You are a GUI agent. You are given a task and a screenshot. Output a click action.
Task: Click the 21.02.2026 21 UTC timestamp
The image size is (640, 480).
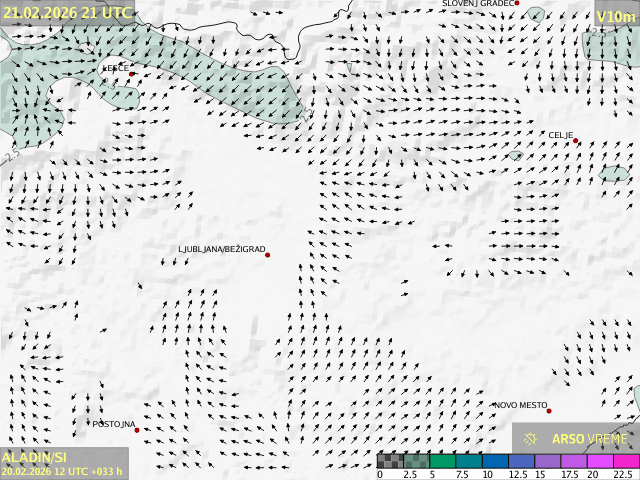[66, 13]
